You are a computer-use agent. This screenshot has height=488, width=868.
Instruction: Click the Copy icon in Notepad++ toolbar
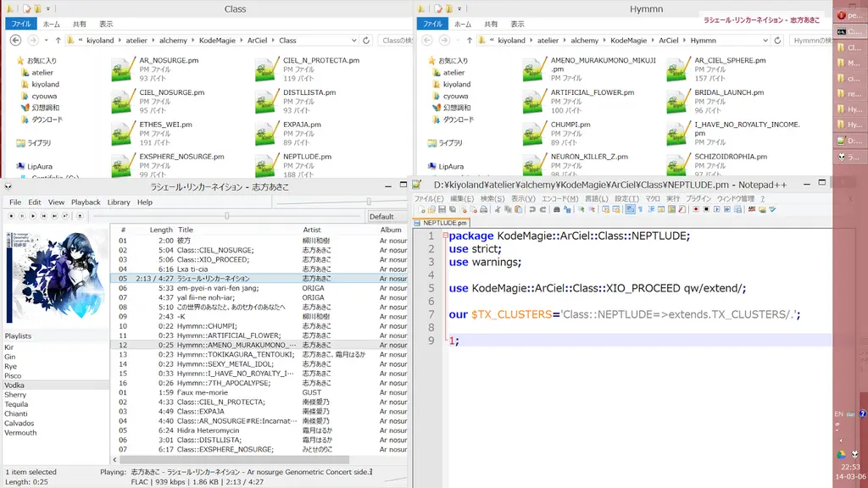pyautogui.click(x=509, y=210)
